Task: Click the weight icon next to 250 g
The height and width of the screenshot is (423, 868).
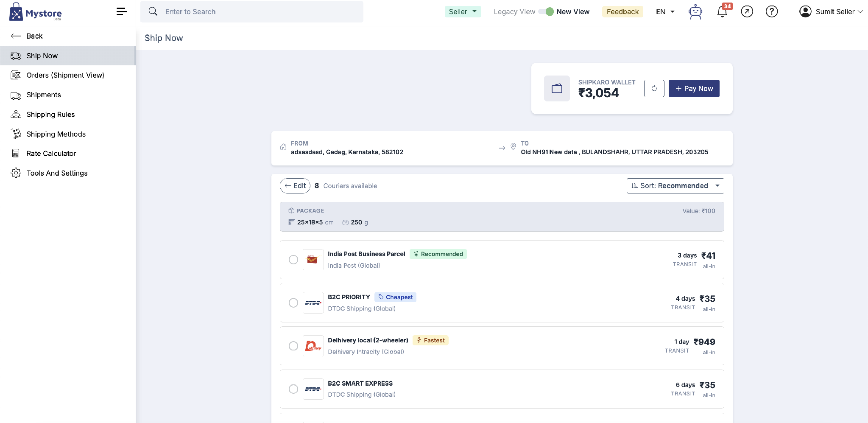Action: tap(346, 222)
